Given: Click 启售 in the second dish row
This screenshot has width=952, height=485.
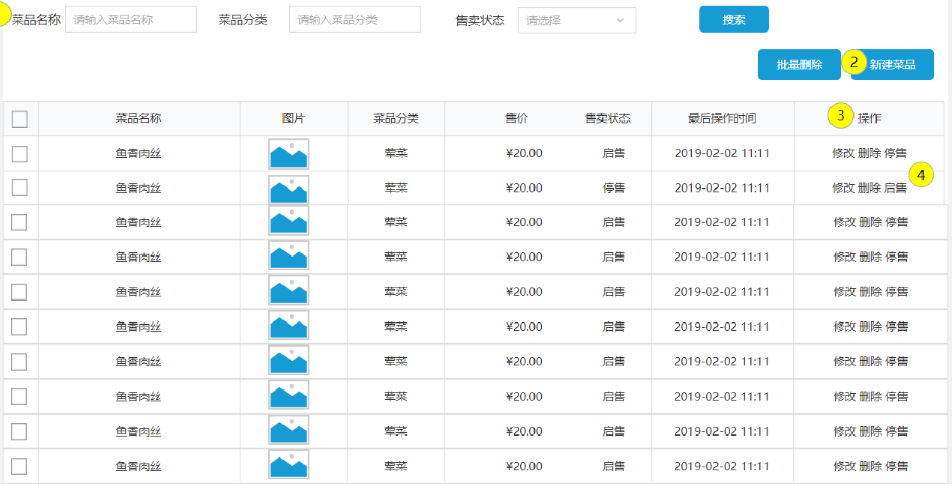Looking at the screenshot, I should [x=896, y=188].
